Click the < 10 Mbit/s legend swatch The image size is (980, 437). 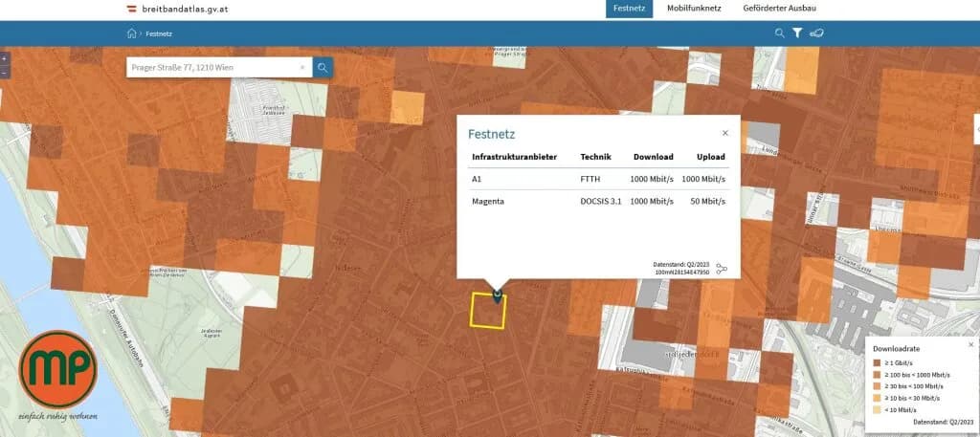click(878, 409)
